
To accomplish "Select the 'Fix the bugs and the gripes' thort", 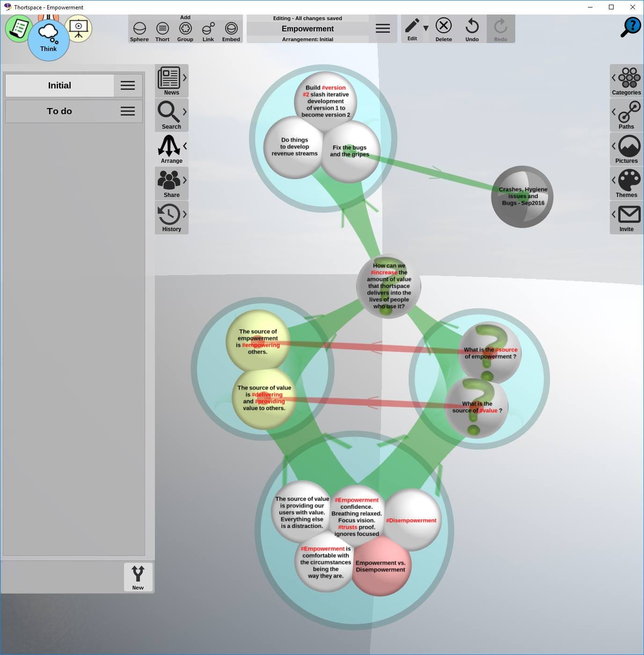I will tap(350, 151).
